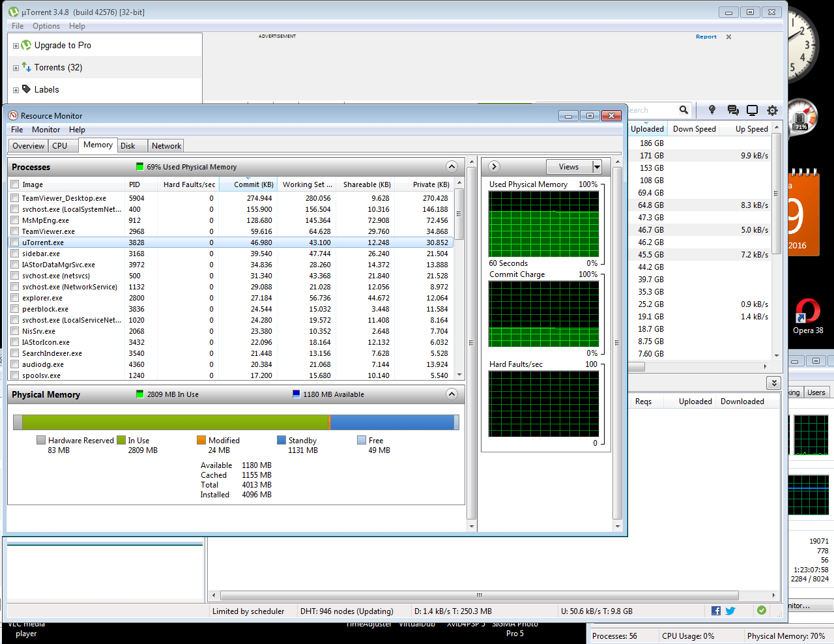Viewport: 834px width, 644px height.
Task: Toggle the select-all Image header checkbox
Action: (14, 184)
